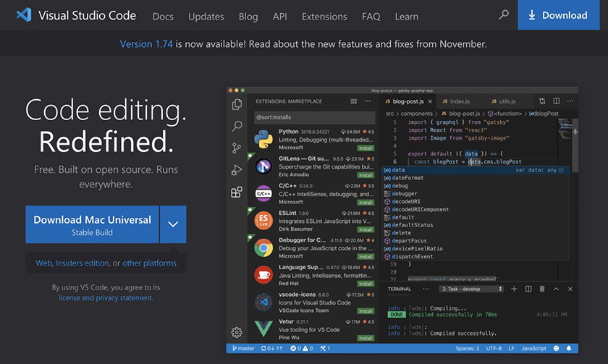Kill terminal with trash icon

[542, 289]
